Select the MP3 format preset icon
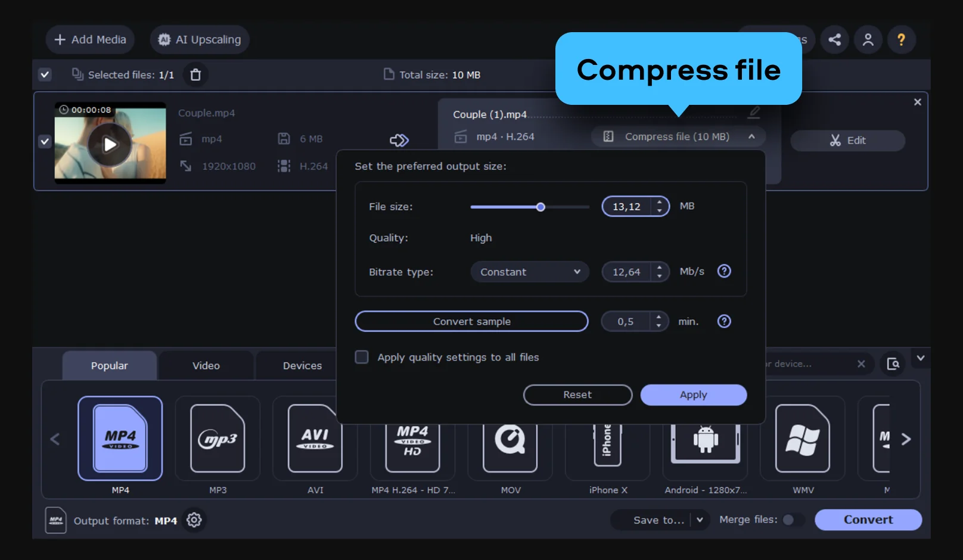Viewport: 963px width, 560px height. [218, 438]
